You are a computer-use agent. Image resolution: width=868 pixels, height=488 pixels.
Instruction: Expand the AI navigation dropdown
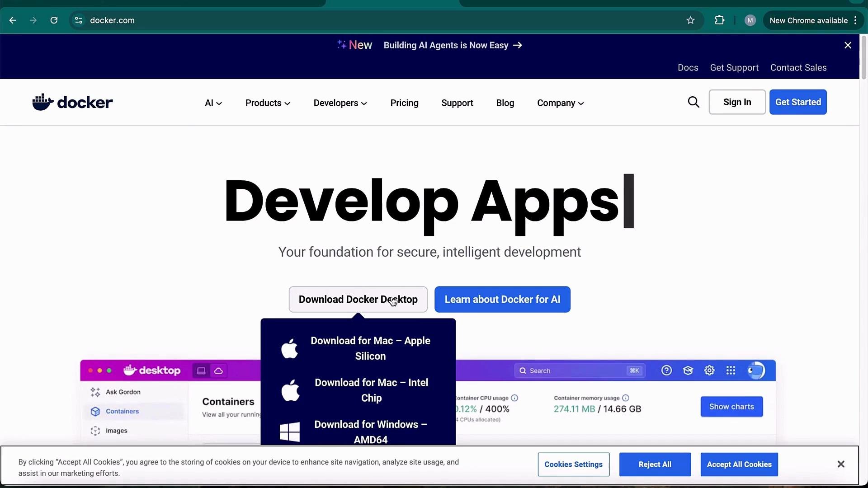pos(213,103)
